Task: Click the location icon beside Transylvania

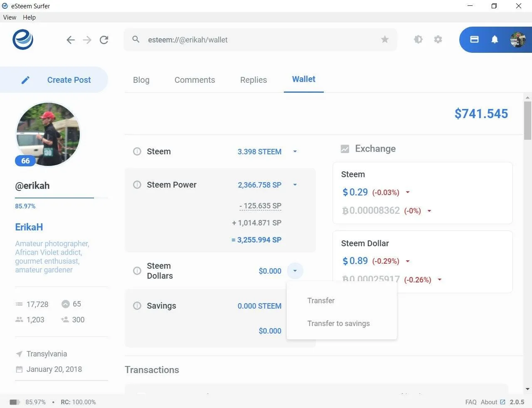Action: [19, 354]
